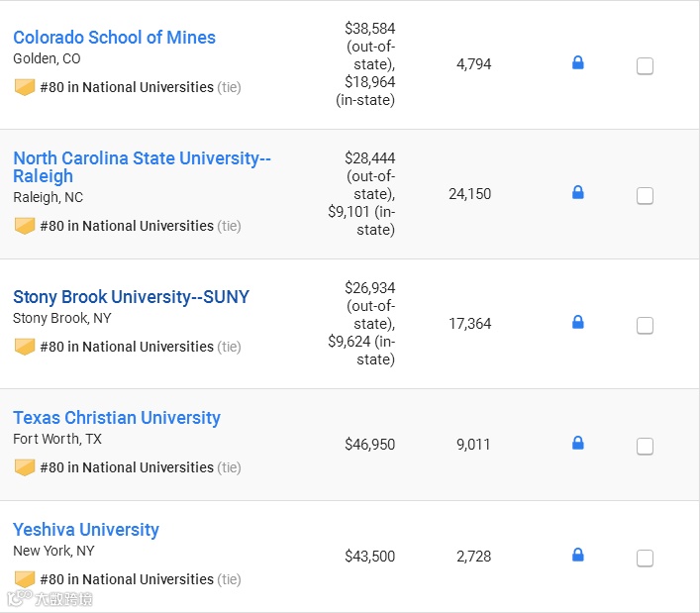This screenshot has width=700, height=613.
Task: Enable the Texas Christian University checkbox
Action: (x=645, y=447)
